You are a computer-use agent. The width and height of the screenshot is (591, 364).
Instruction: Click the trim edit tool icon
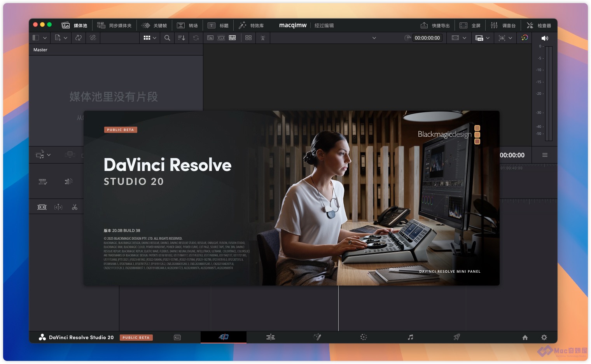click(x=42, y=207)
